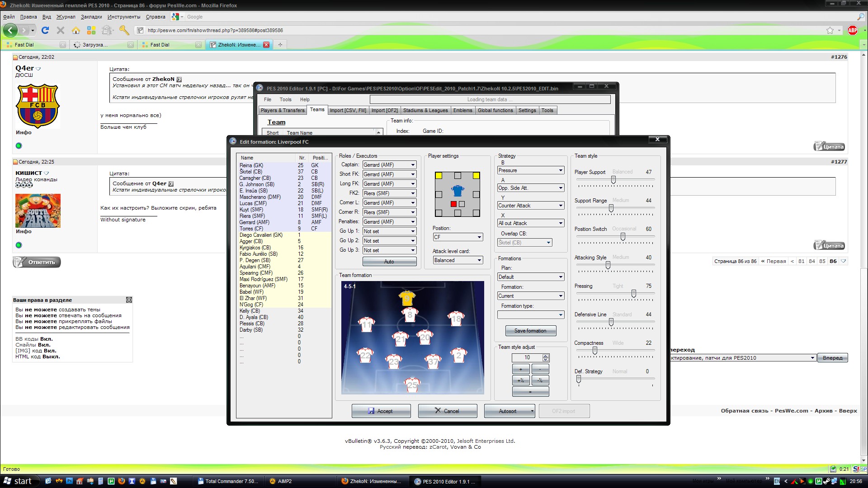Select the number 11 shirt on the pitch
This screenshot has height=488, width=868.
(366, 324)
